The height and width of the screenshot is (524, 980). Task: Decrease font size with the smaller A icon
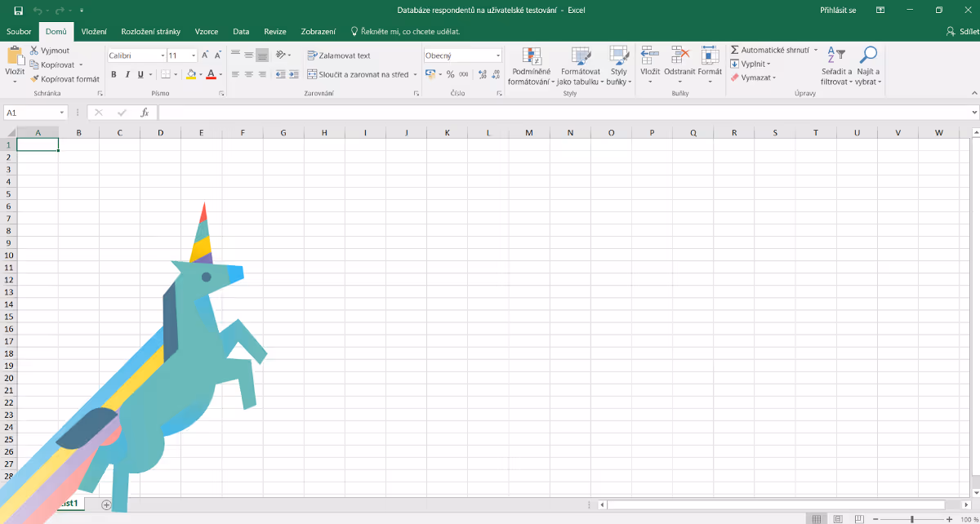coord(218,56)
